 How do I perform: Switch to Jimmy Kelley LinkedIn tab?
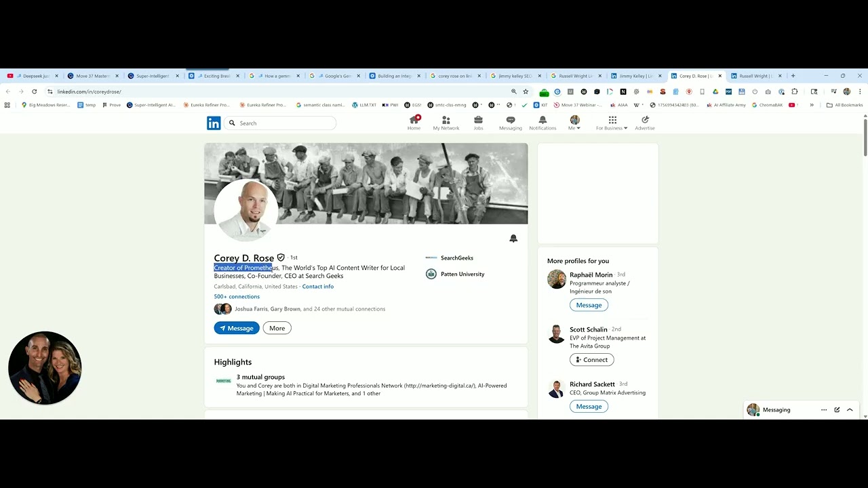635,76
